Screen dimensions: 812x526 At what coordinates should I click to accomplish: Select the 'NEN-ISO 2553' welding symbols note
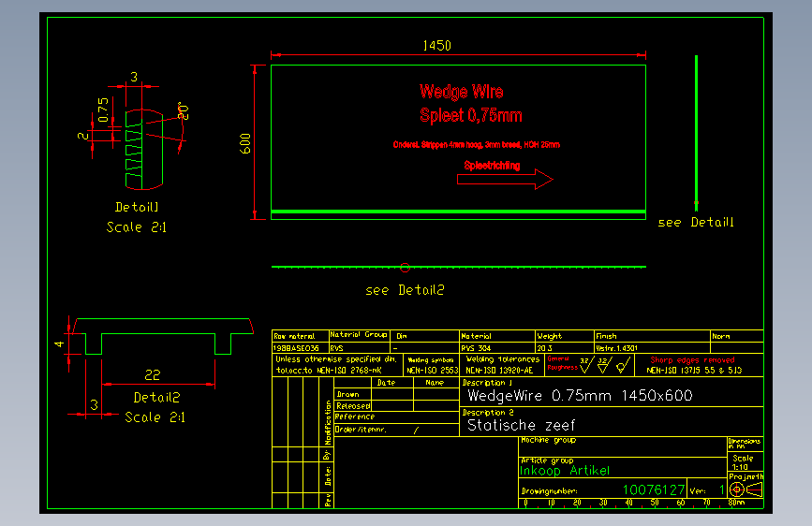click(433, 371)
